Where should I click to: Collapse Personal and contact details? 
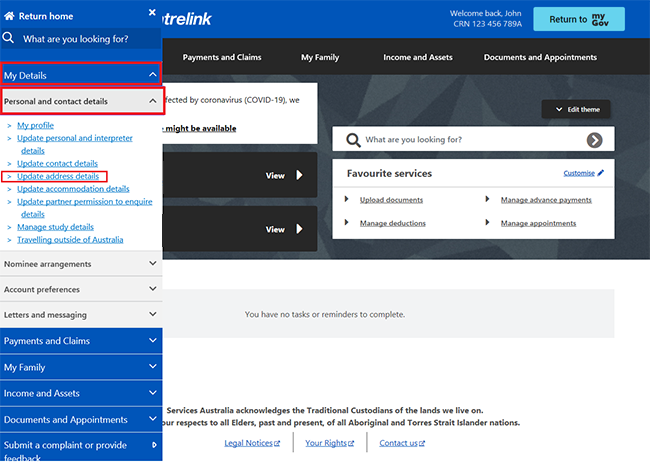[x=82, y=101]
